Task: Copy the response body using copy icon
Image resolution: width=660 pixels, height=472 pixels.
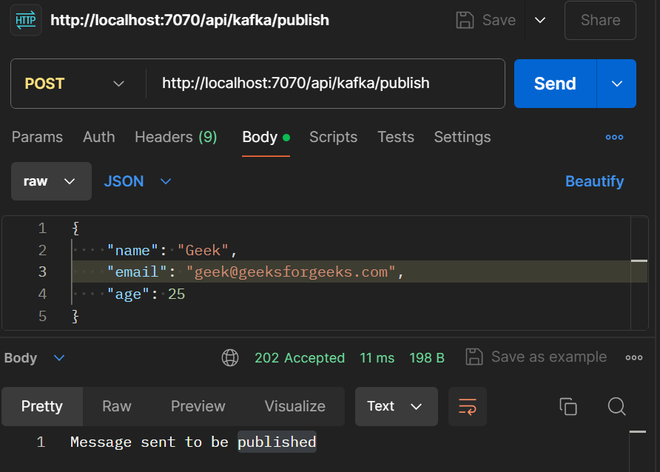Action: pyautogui.click(x=568, y=406)
